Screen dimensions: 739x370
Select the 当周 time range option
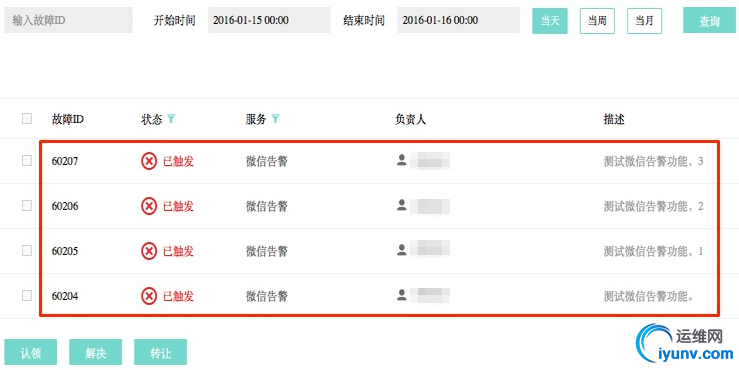pos(597,21)
